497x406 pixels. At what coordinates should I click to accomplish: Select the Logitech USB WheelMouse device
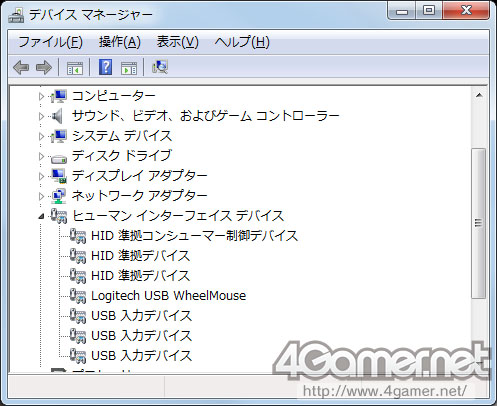click(x=168, y=296)
